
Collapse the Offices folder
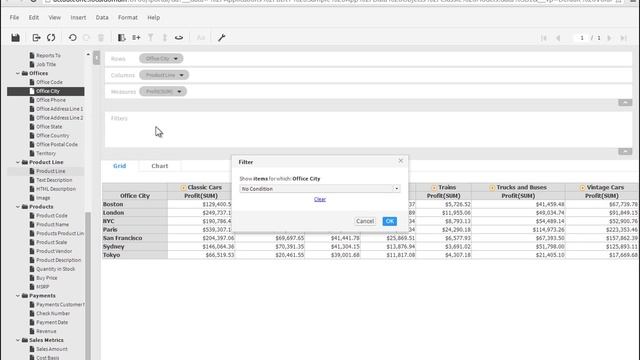[x=18, y=73]
